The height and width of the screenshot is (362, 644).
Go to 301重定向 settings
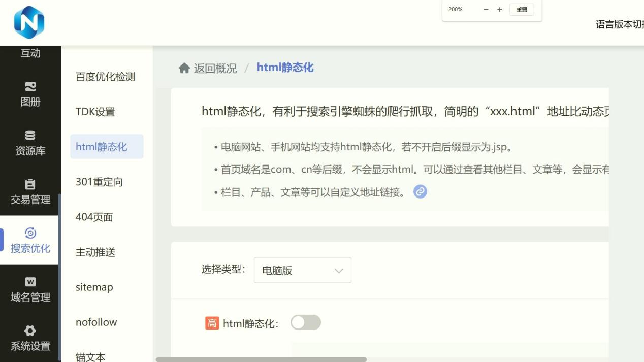click(x=99, y=182)
